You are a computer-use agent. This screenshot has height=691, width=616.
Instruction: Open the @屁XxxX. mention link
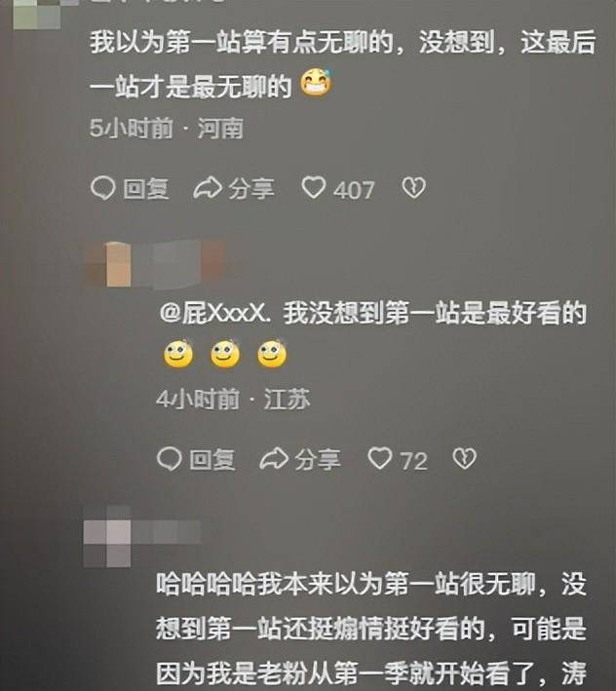[x=215, y=314]
